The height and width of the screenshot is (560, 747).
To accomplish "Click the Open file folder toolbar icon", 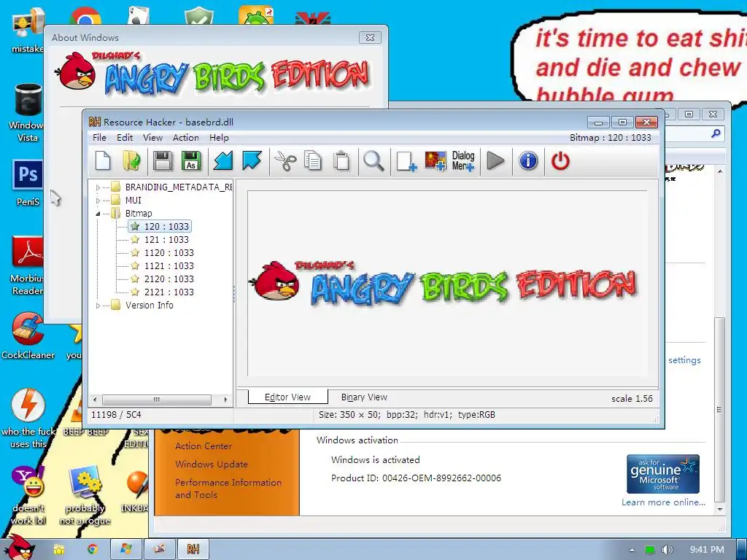I will pyautogui.click(x=131, y=161).
